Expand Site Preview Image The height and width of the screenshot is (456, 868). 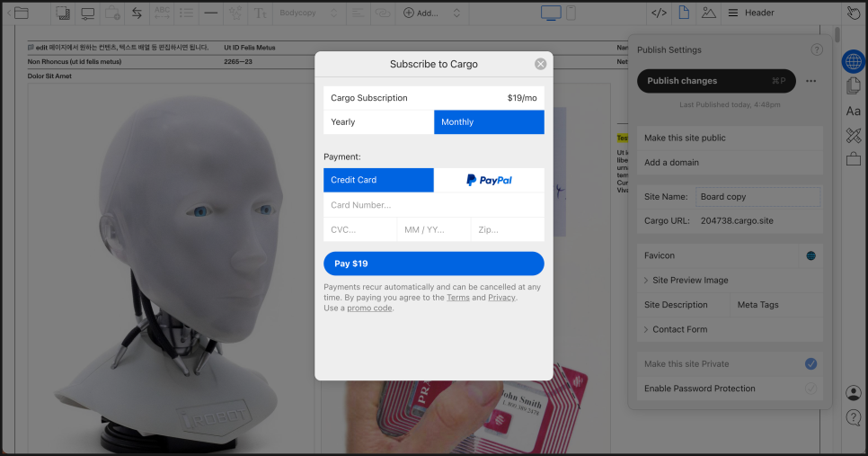(x=731, y=281)
